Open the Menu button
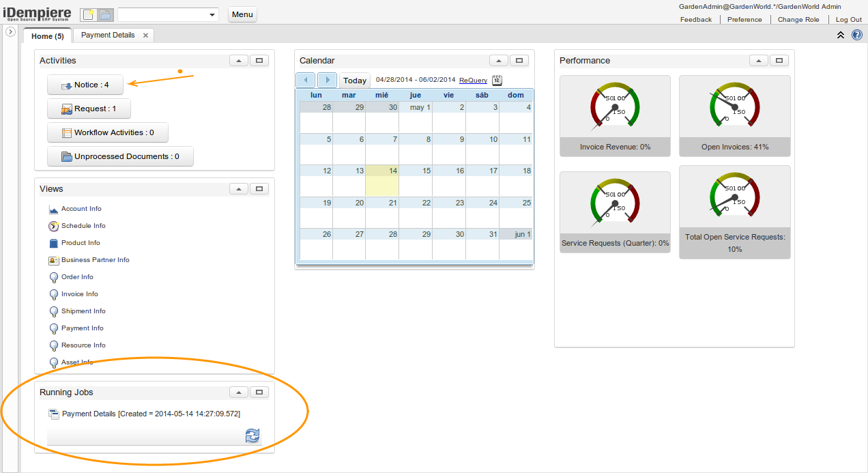 (x=242, y=14)
